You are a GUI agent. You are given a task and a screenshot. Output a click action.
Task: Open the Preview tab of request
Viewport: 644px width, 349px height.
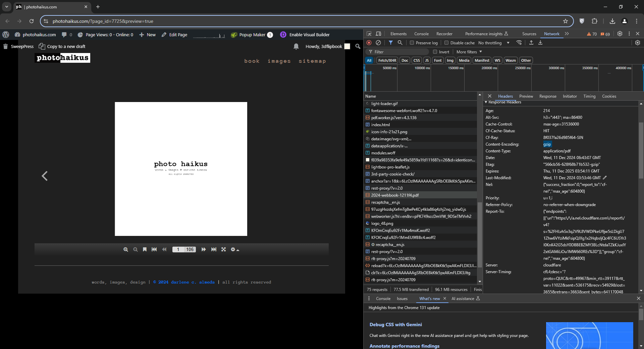tap(526, 96)
